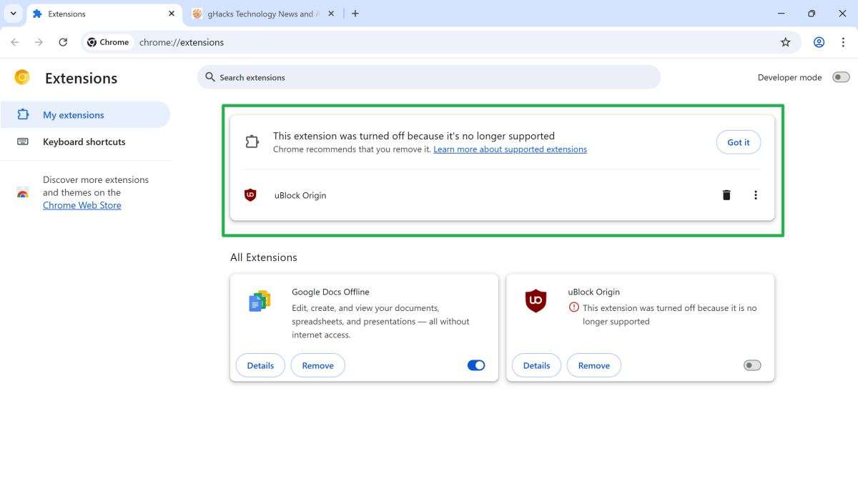Image resolution: width=858 pixels, height=504 pixels.
Task: Click Remove on uBlock Origin card
Action: (593, 365)
